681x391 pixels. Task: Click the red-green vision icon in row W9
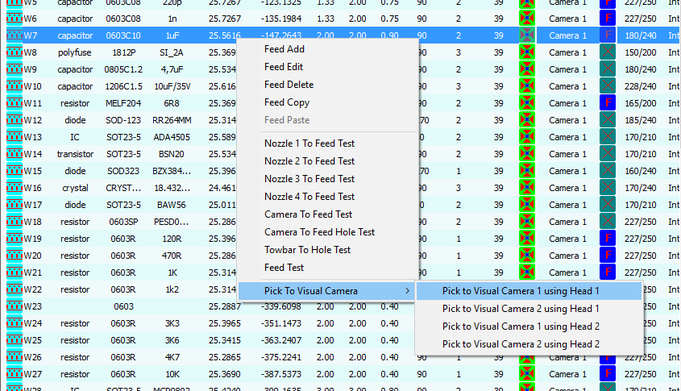527,70
